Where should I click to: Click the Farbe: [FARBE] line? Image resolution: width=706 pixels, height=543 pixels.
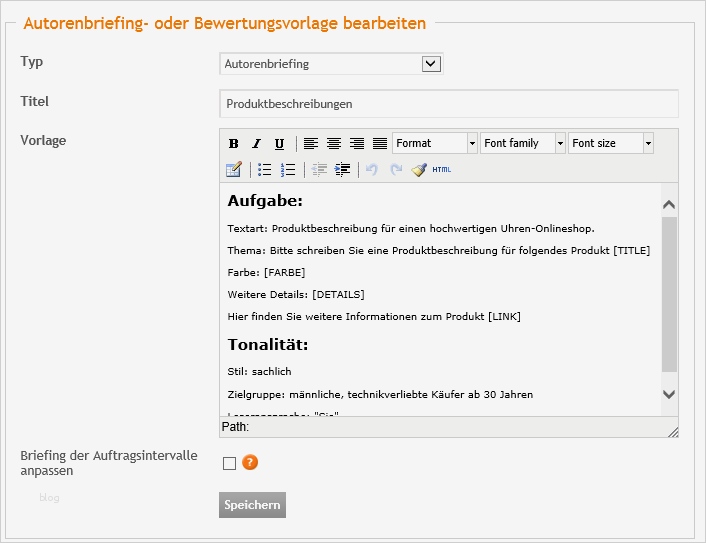pyautogui.click(x=266, y=273)
